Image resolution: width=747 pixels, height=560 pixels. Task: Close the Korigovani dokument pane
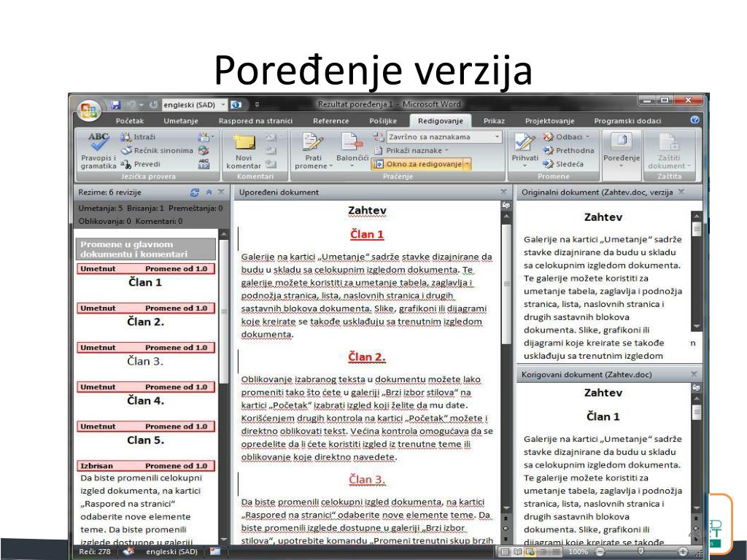[x=694, y=374]
